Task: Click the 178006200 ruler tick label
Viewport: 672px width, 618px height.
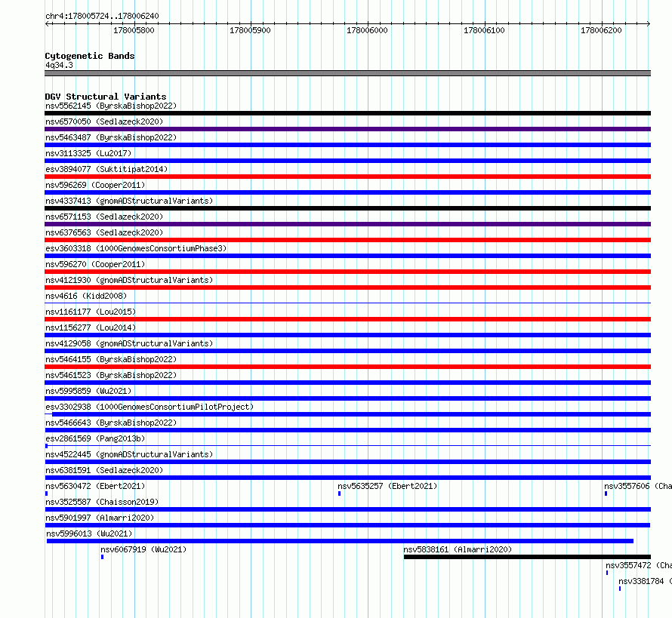Action: click(601, 30)
